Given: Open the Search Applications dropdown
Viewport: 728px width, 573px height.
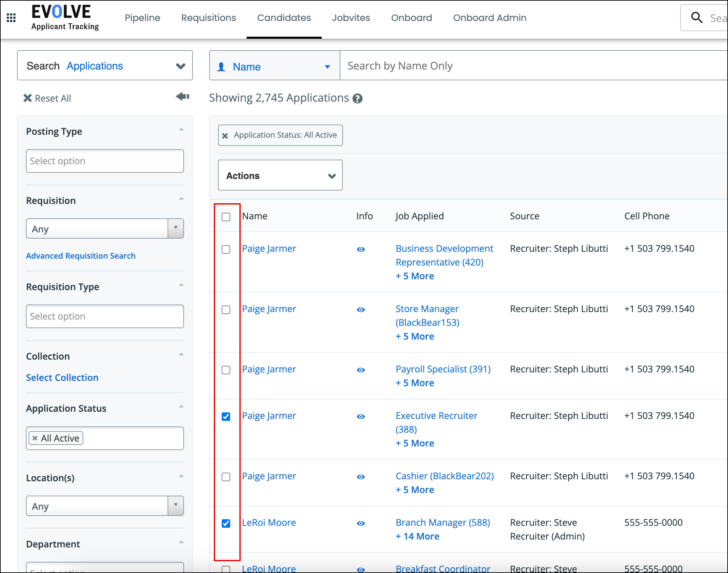Looking at the screenshot, I should (105, 66).
